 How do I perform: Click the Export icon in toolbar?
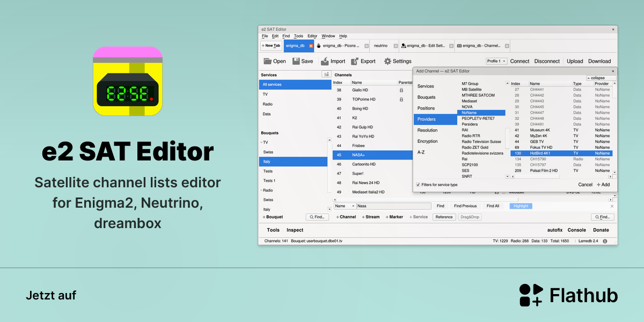click(x=354, y=61)
